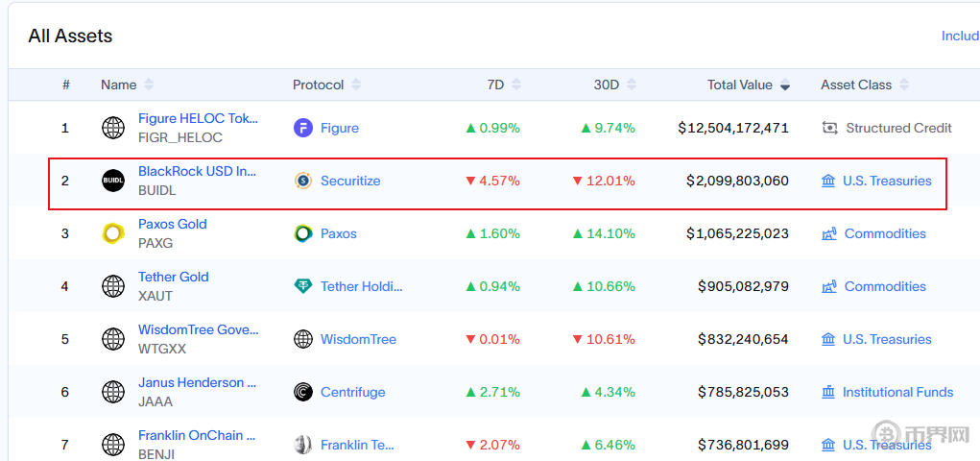Click the Tether Holdings protocol icon
The height and width of the screenshot is (461, 980).
[x=303, y=286]
